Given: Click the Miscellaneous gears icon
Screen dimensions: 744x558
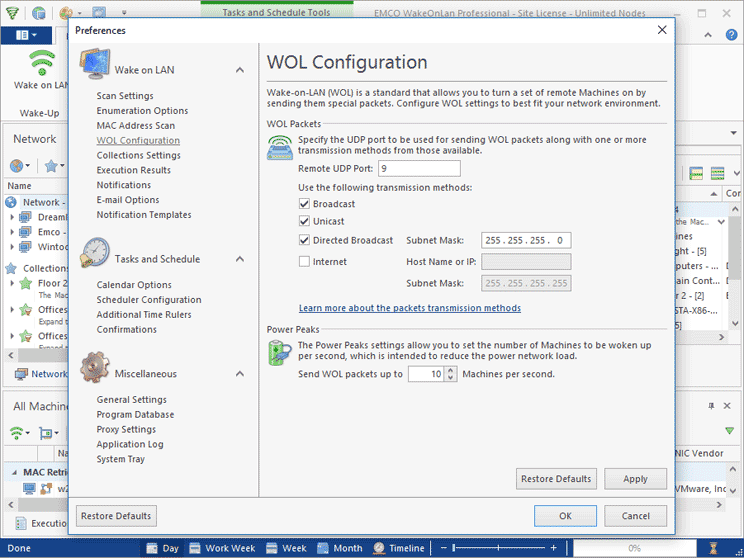Looking at the screenshot, I should 95,367.
